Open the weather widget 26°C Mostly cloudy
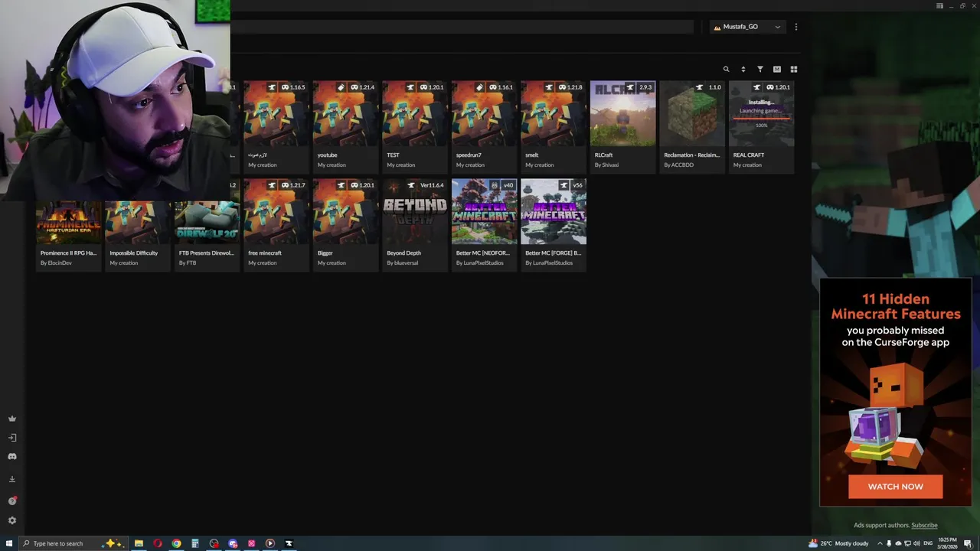The width and height of the screenshot is (980, 551). (839, 543)
